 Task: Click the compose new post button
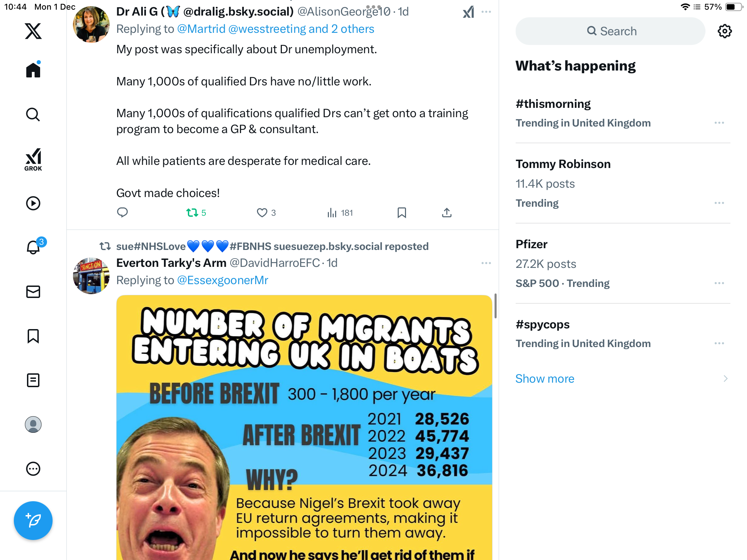point(33,520)
